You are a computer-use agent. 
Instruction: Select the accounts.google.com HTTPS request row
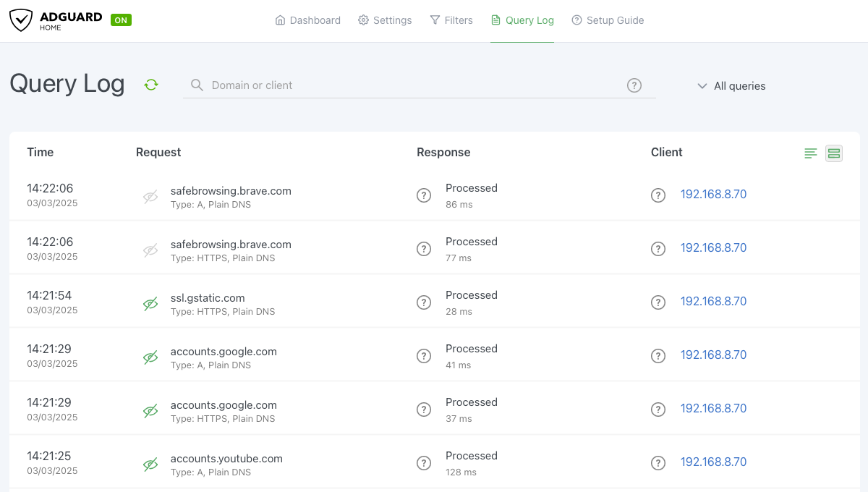(x=224, y=405)
